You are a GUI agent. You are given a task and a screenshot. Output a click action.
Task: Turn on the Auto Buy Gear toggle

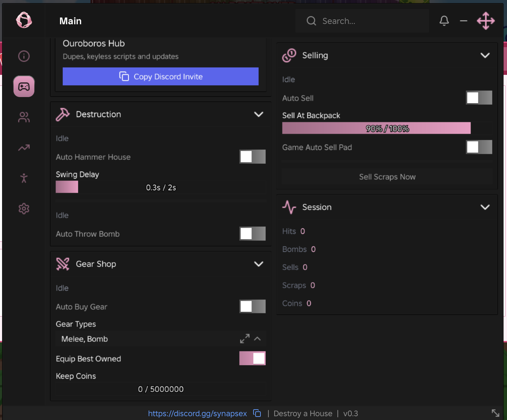pos(252,306)
